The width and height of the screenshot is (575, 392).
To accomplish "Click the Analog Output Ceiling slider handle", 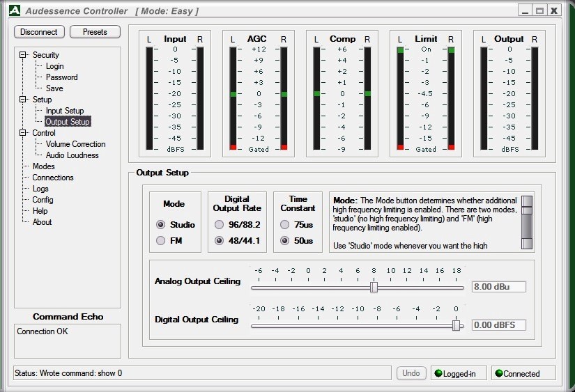I will coord(374,287).
